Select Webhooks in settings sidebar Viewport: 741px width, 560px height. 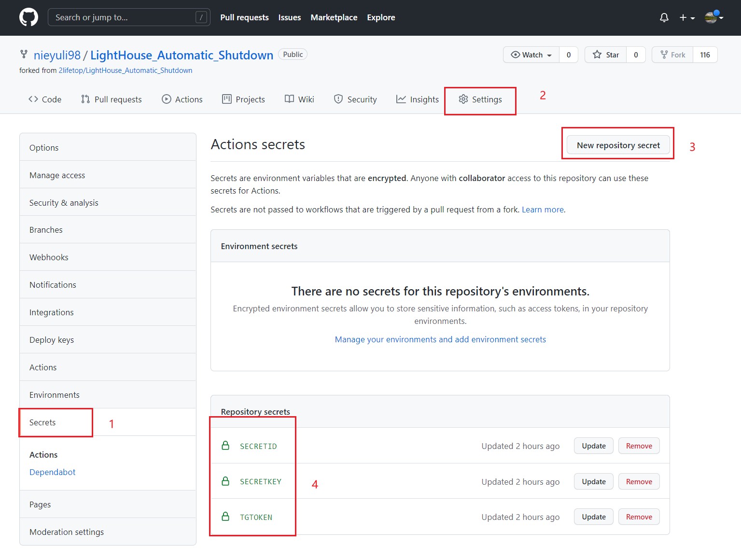coord(108,257)
